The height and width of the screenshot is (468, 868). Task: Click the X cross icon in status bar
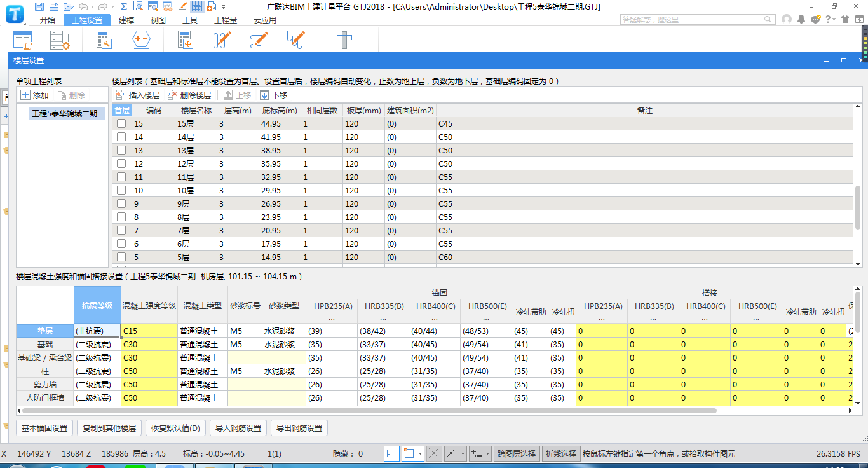[434, 453]
